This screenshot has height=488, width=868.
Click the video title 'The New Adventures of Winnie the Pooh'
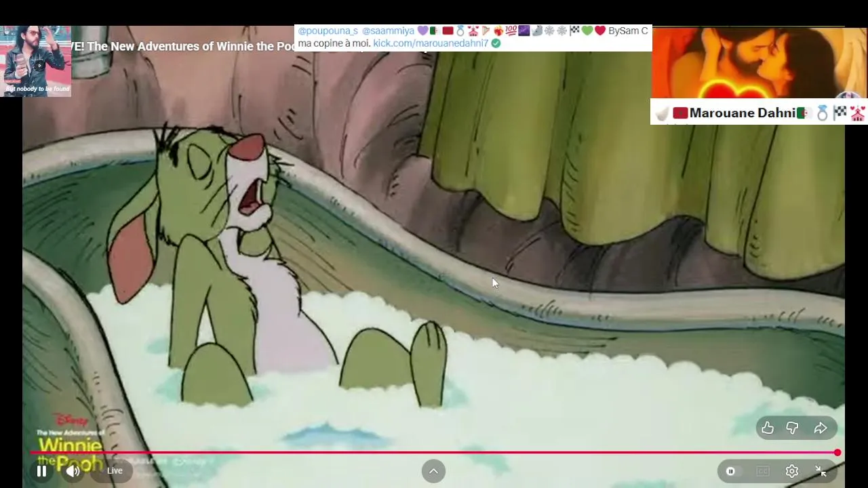pyautogui.click(x=191, y=46)
